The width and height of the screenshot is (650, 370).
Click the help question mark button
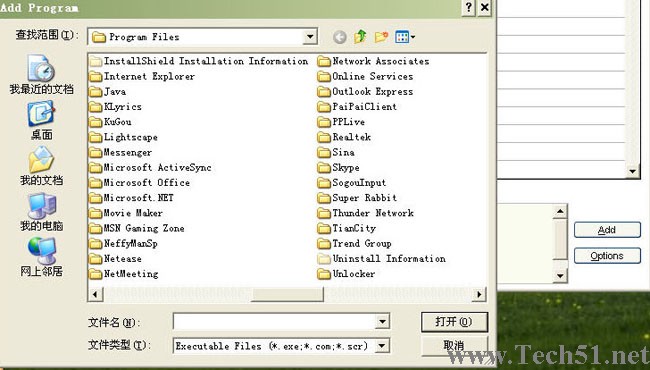click(468, 7)
